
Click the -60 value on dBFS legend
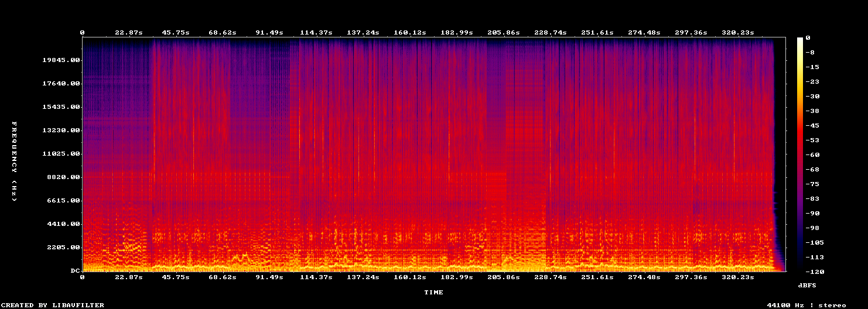pos(813,155)
